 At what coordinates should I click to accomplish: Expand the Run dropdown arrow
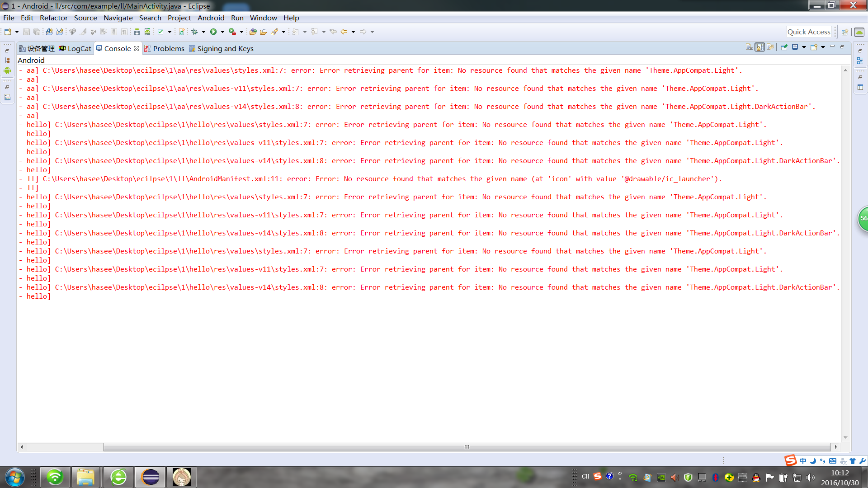click(x=222, y=32)
